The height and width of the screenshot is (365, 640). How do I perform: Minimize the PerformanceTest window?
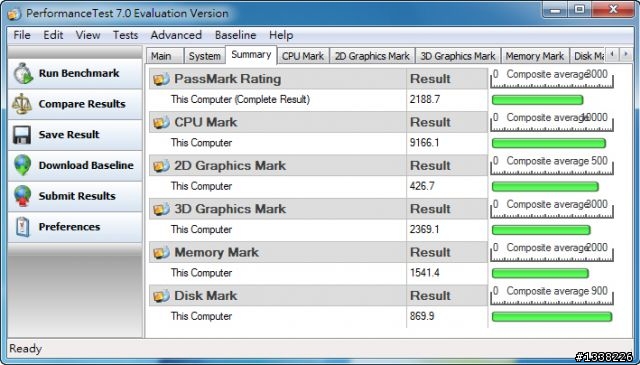tap(556, 9)
